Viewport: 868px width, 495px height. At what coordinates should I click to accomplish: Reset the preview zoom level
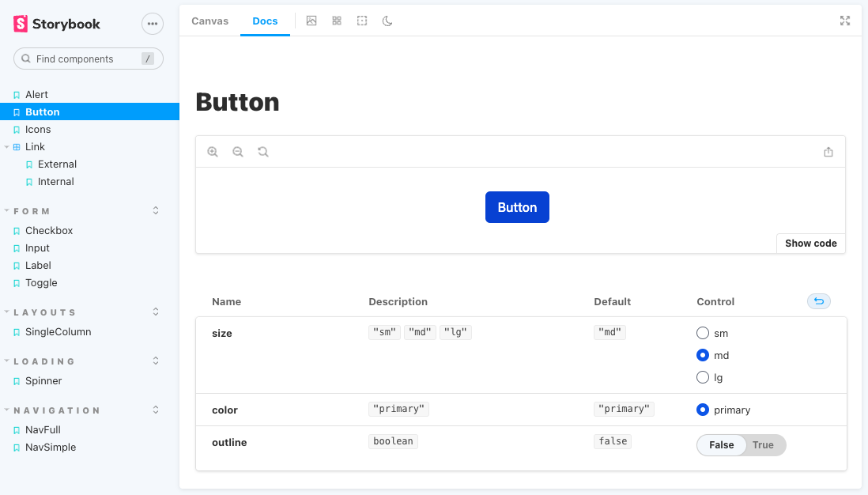tap(262, 151)
